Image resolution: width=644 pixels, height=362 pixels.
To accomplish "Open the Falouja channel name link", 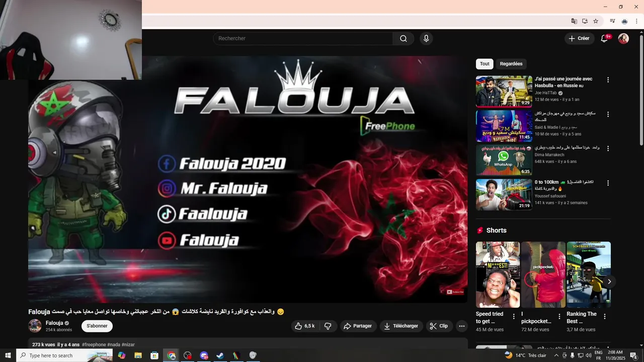I will pos(54,323).
